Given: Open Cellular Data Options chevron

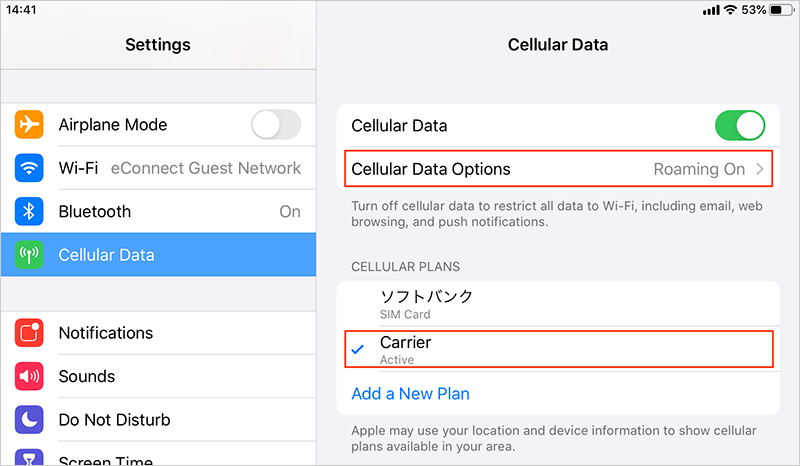Looking at the screenshot, I should click(760, 169).
